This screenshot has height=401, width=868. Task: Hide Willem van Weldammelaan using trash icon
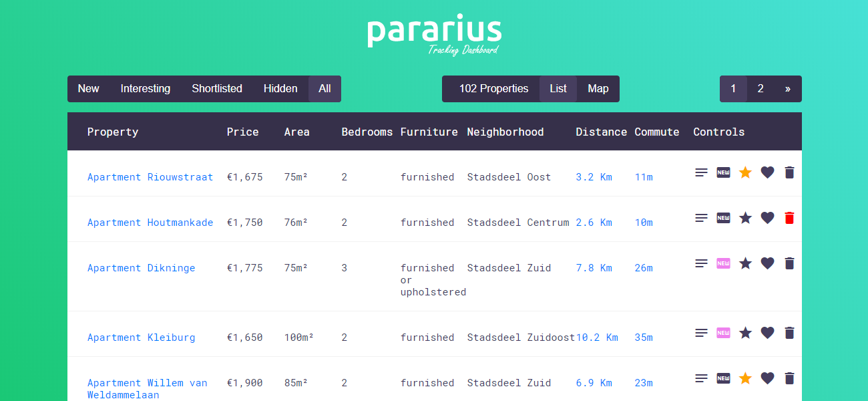pos(789,378)
